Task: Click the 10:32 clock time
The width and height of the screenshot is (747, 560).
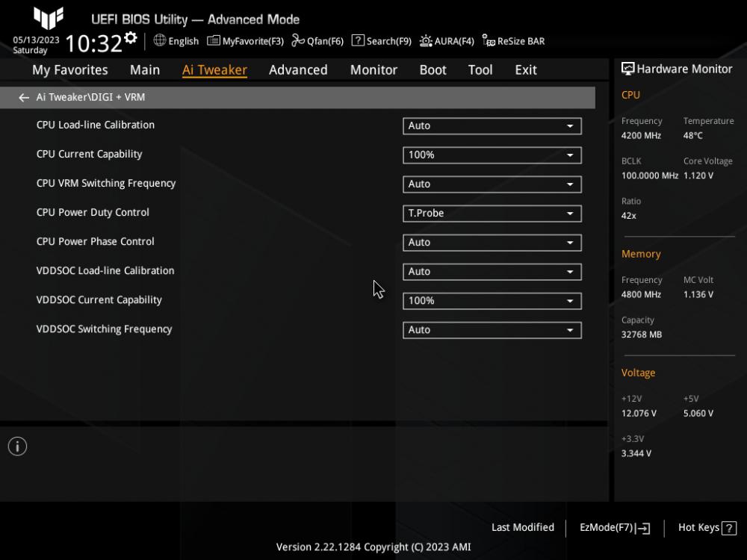Action: [94, 44]
